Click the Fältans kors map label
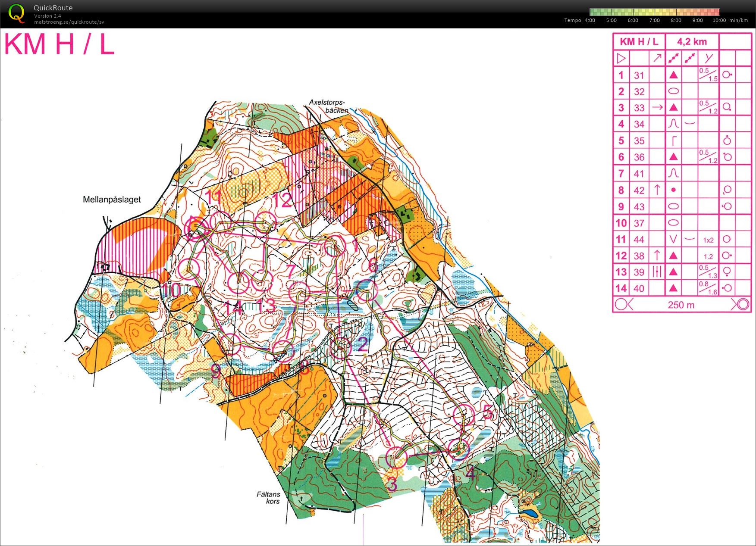This screenshot has height=546, width=756. (269, 498)
